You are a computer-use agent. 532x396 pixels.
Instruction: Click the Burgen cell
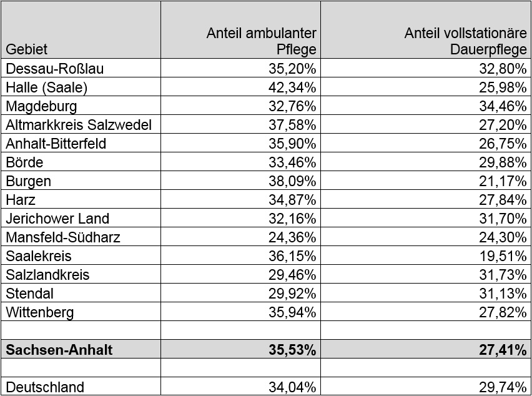tap(29, 181)
